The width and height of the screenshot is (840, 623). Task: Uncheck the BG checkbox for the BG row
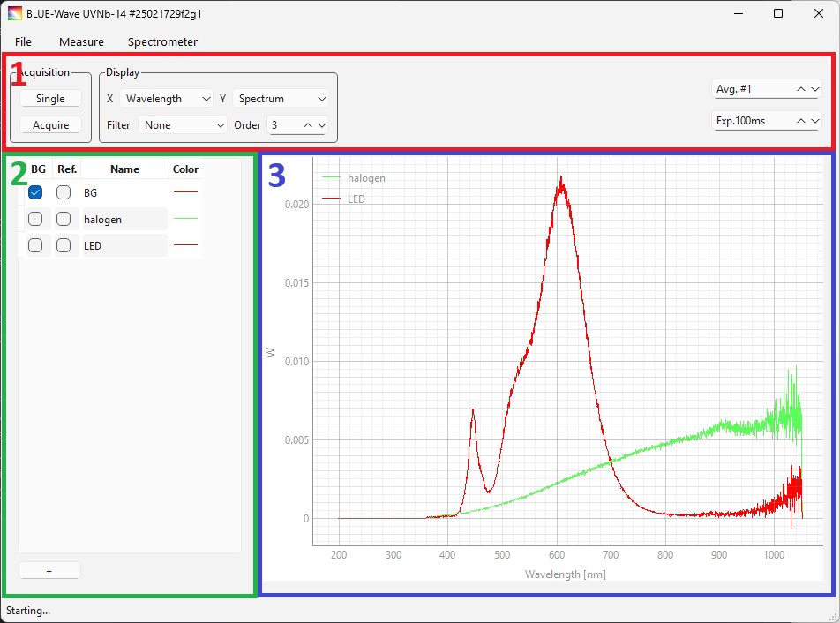pyautogui.click(x=35, y=192)
